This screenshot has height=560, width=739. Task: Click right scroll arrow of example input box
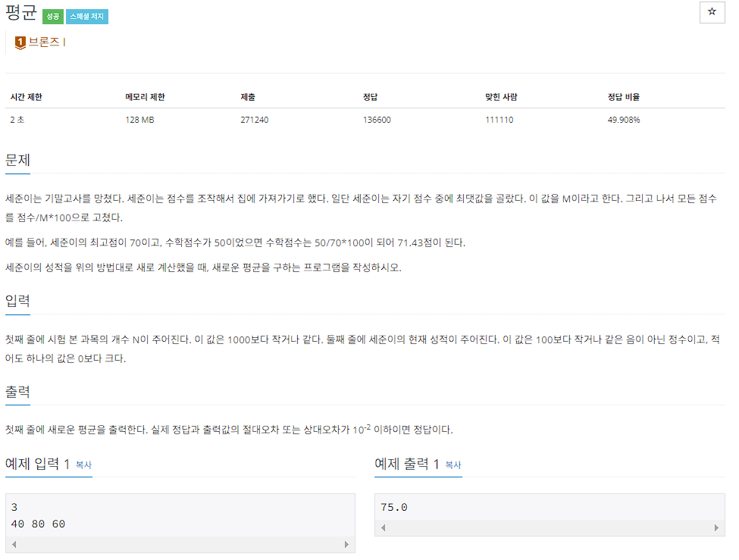tap(346, 544)
